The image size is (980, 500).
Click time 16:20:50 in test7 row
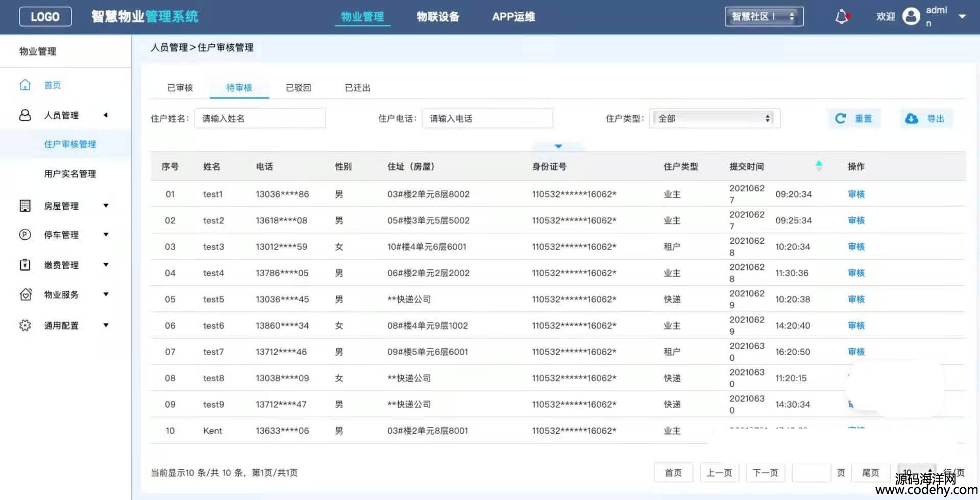tap(793, 352)
